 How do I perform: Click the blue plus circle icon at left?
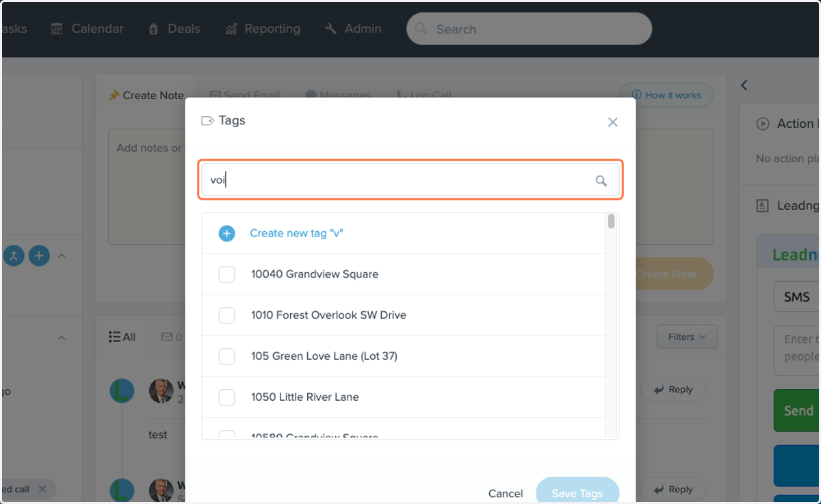pos(39,256)
